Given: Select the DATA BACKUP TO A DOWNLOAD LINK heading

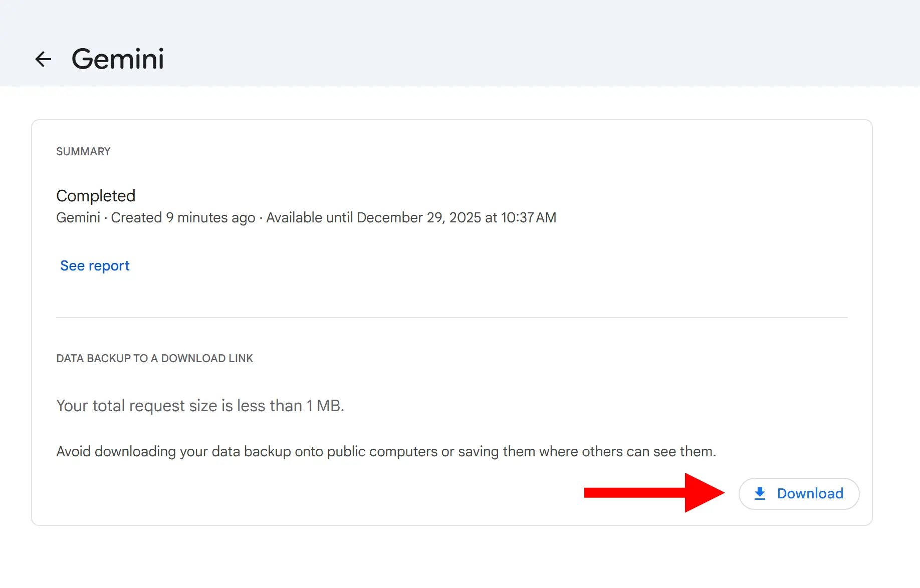Looking at the screenshot, I should point(154,358).
